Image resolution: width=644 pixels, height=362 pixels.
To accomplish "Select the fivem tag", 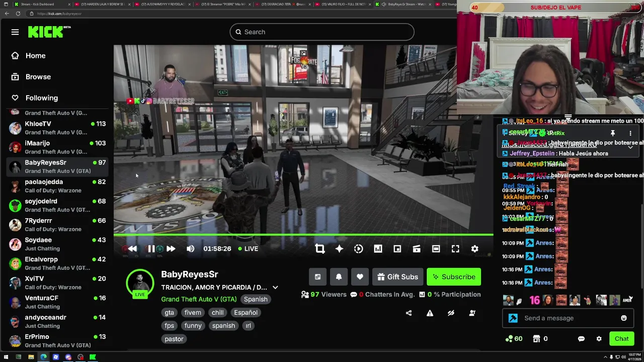I will 193,313.
